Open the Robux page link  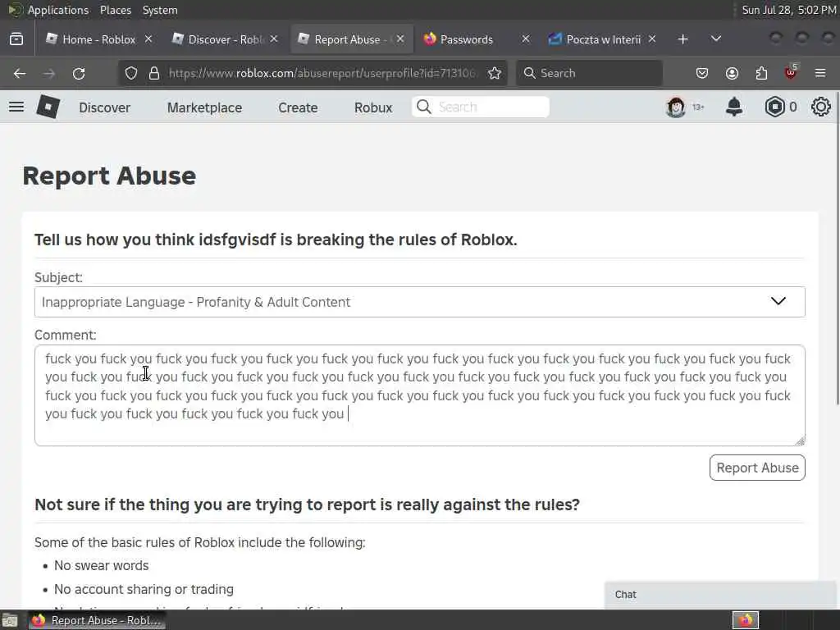(x=373, y=107)
